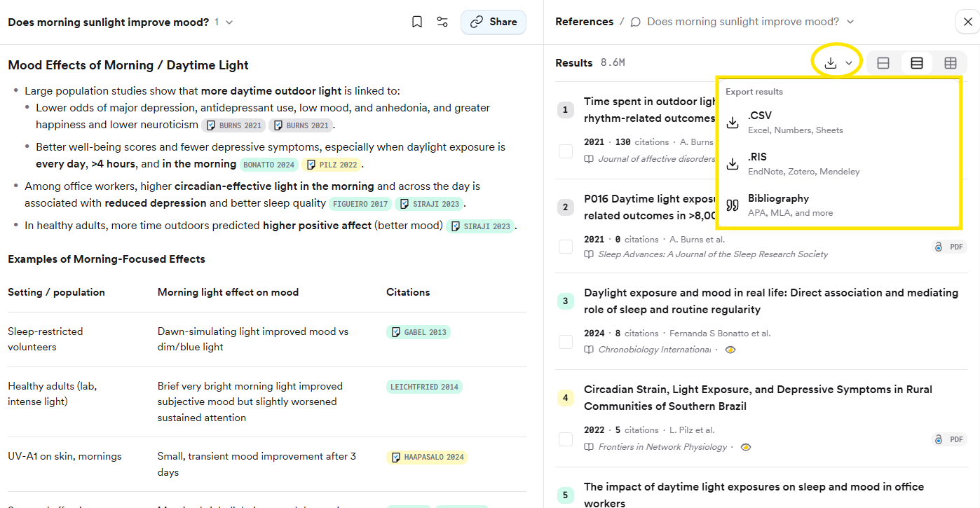Viewport: 980px width, 508px height.
Task: Click the References breadcrumb label
Action: click(x=584, y=22)
